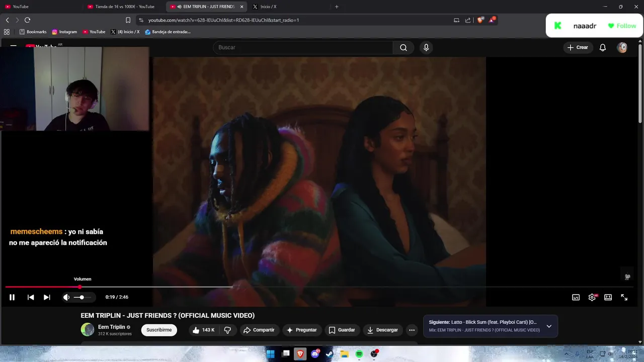Open YouTube notifications bell
This screenshot has height=362, width=644.
point(603,47)
